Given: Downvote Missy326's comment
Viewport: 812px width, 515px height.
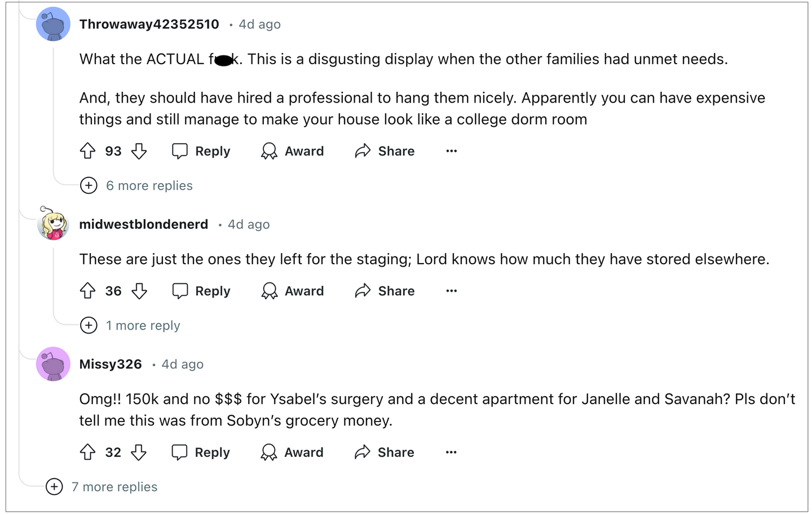Looking at the screenshot, I should (139, 452).
